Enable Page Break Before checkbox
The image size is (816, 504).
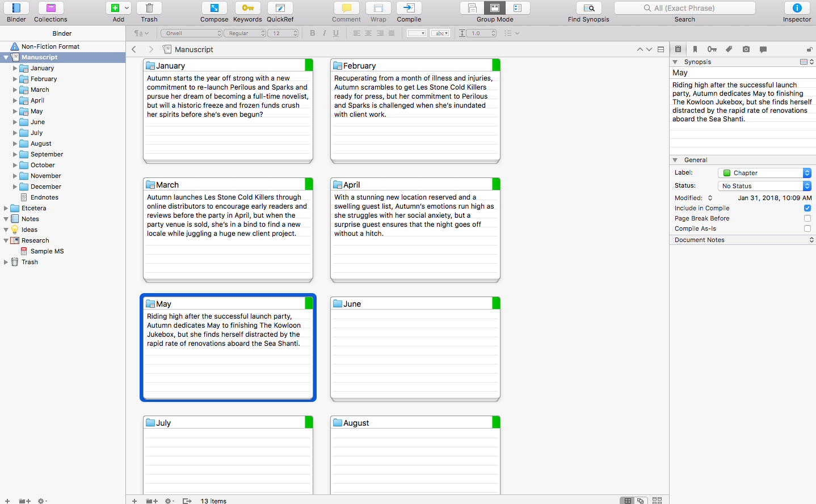click(x=807, y=218)
